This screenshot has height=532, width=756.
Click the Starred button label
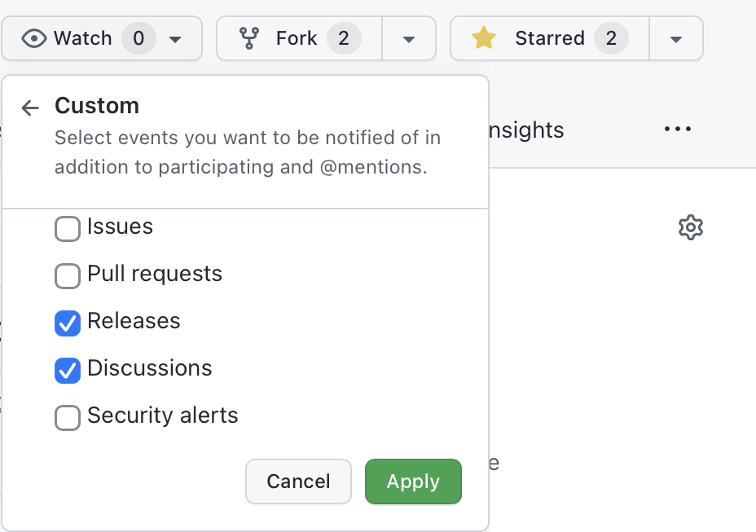pos(550,38)
